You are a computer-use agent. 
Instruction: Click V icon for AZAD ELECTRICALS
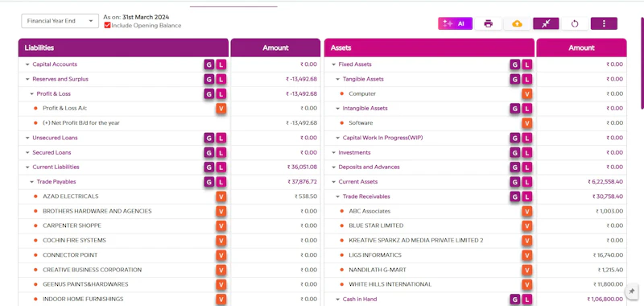coord(221,196)
